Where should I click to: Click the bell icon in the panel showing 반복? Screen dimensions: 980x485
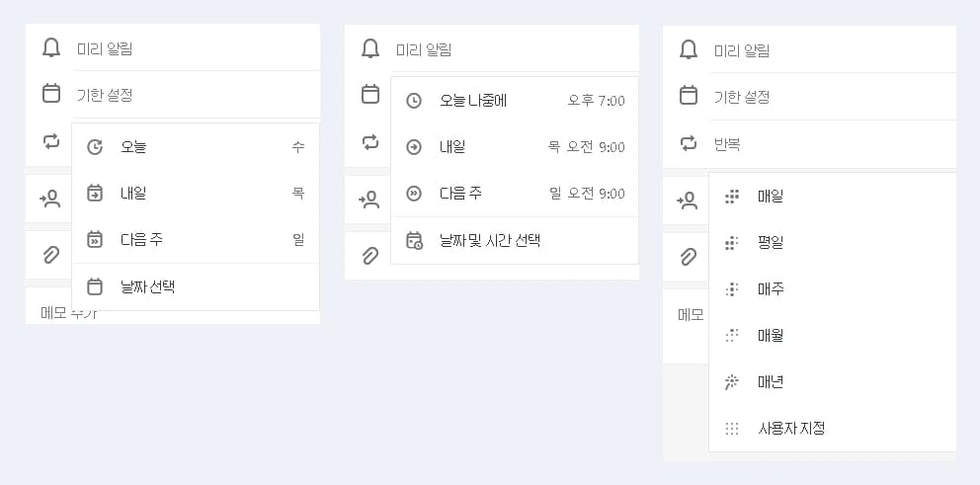[x=689, y=49]
